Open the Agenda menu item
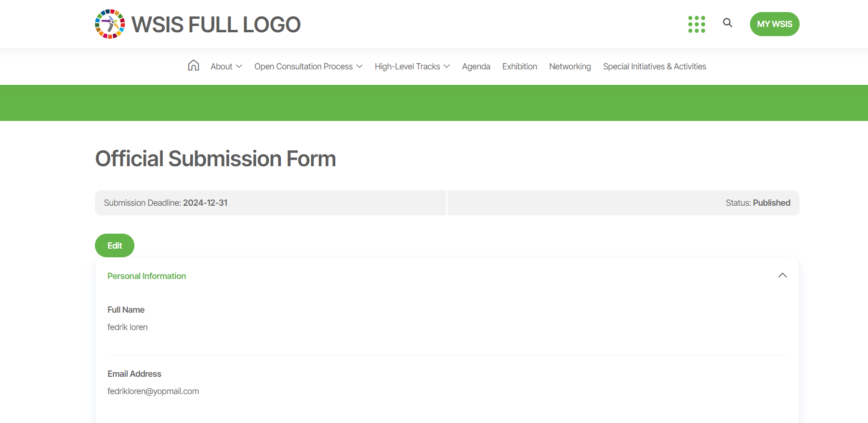Screen dimensions: 868x423 pyautogui.click(x=476, y=66)
